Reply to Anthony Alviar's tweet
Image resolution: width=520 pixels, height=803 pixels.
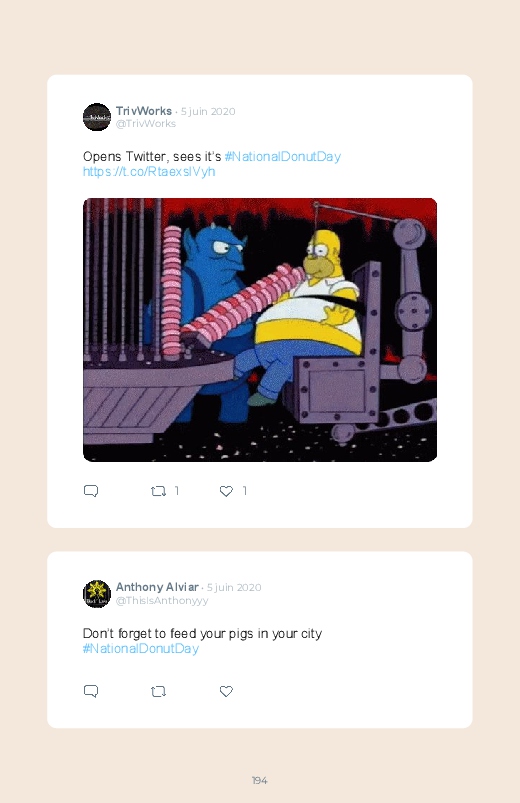click(x=91, y=691)
